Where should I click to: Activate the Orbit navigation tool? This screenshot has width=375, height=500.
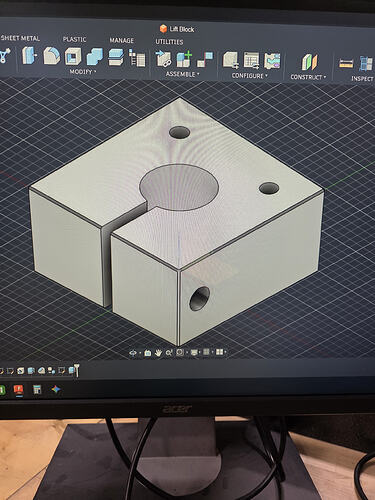click(x=133, y=353)
